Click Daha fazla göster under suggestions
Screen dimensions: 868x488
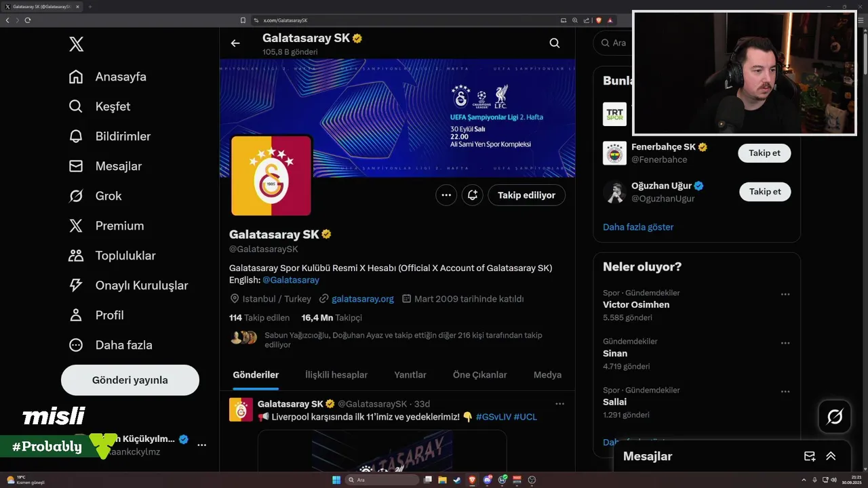[638, 227]
